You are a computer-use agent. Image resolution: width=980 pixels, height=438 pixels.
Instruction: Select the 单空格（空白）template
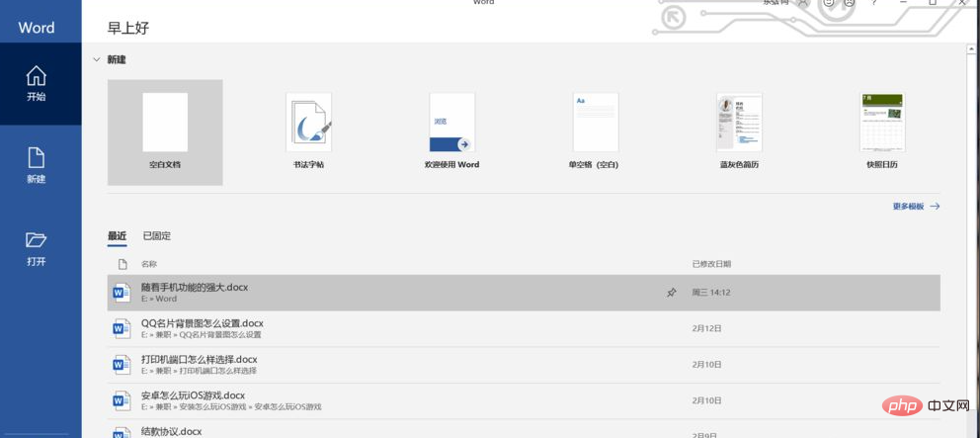point(596,132)
